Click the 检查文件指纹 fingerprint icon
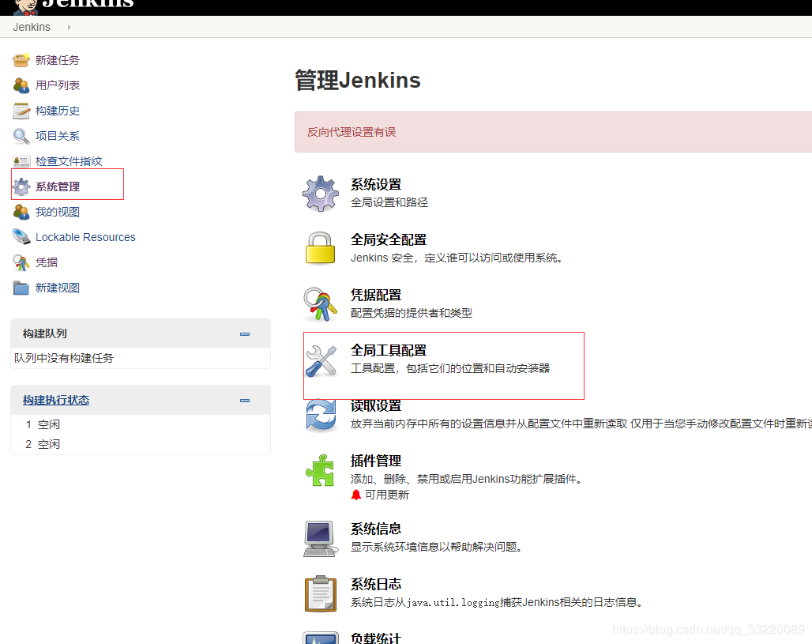The image size is (812, 644). [21, 162]
